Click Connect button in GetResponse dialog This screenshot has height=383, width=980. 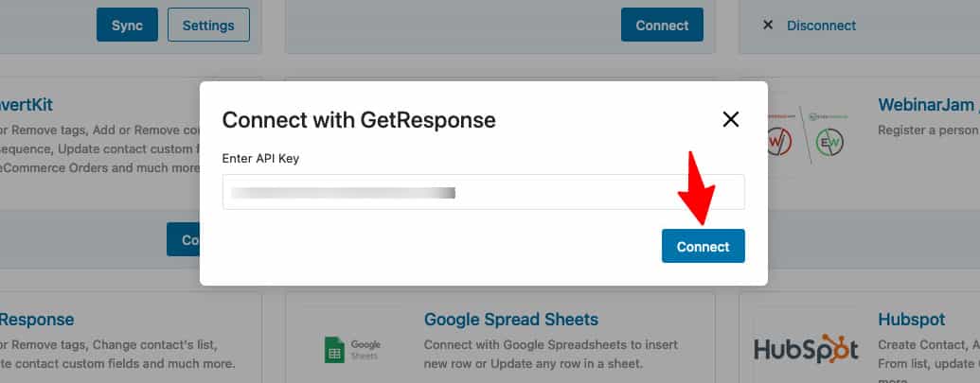pos(704,246)
